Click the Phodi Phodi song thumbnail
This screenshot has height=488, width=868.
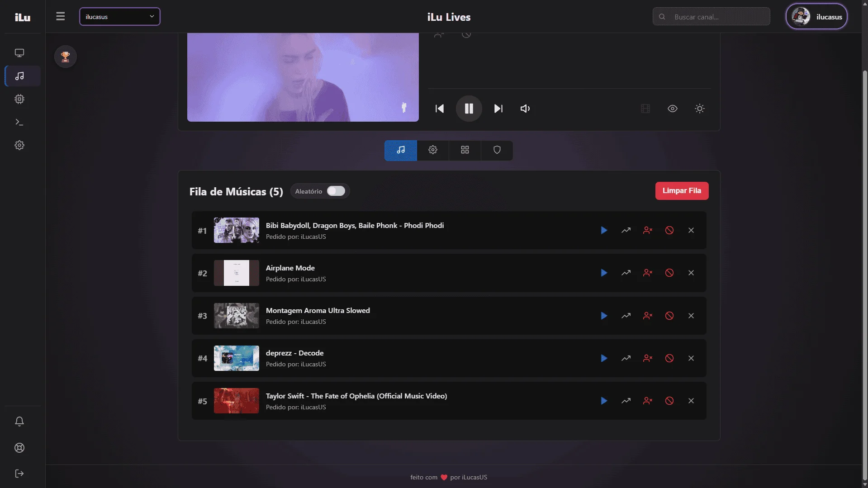[x=237, y=230]
